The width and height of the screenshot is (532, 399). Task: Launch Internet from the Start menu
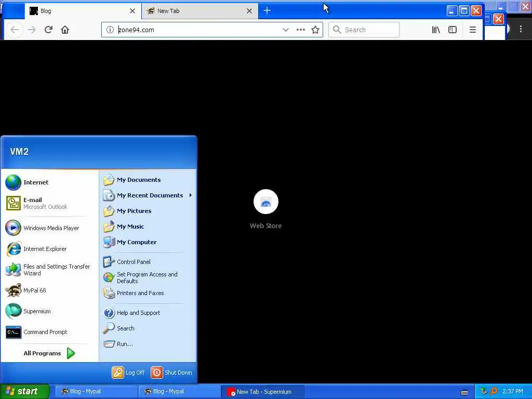(49, 182)
